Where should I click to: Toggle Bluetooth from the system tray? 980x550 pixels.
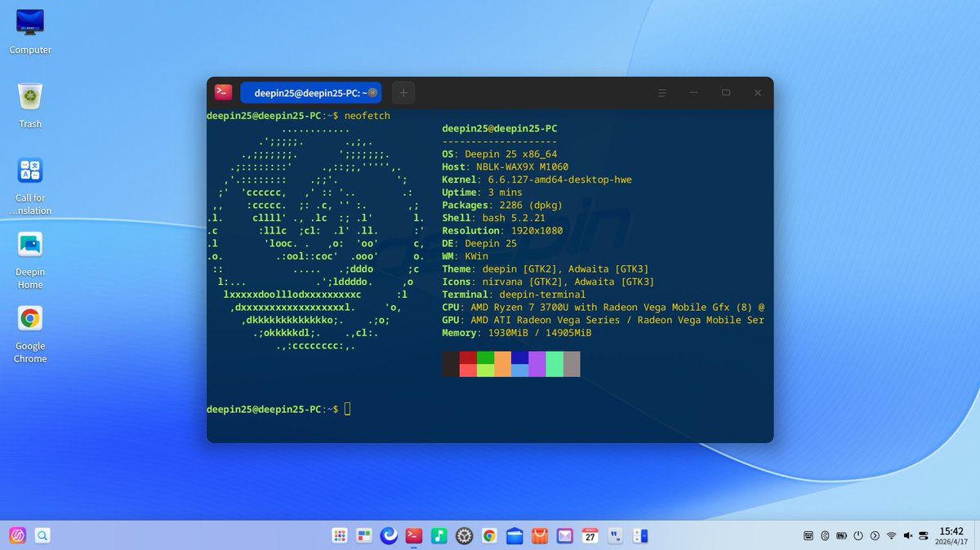tap(826, 536)
